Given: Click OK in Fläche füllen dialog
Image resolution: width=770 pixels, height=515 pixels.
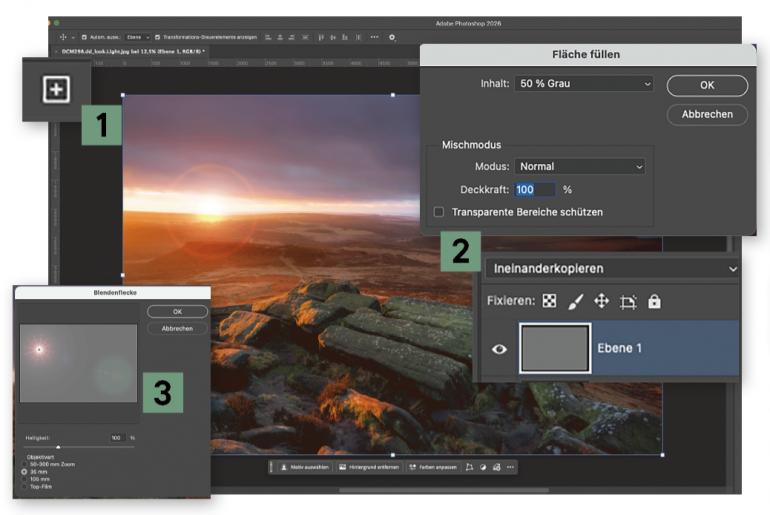Looking at the screenshot, I should (707, 85).
